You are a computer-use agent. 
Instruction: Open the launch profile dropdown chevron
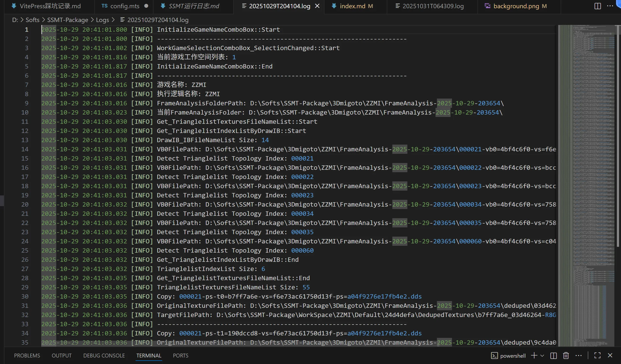[x=542, y=355]
